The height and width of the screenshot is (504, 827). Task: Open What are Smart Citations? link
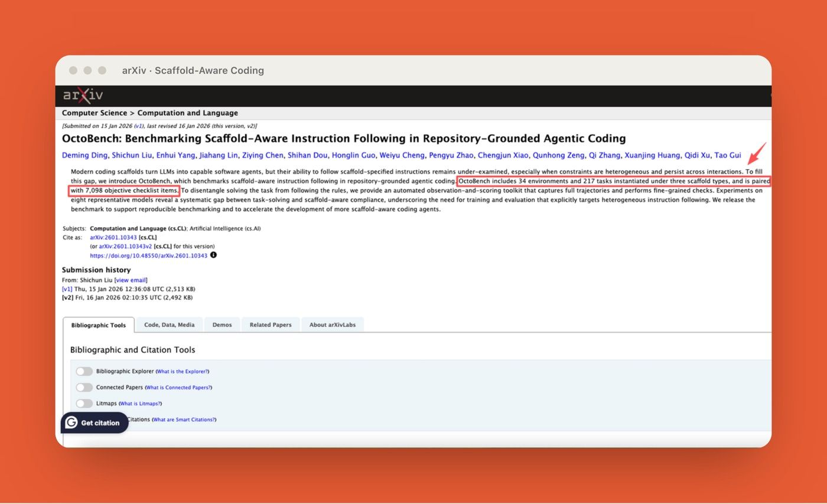(x=184, y=420)
